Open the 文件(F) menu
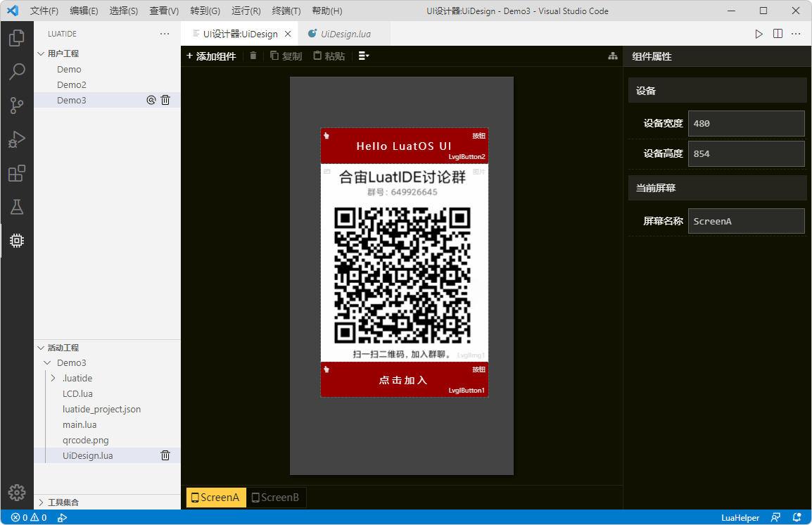The width and height of the screenshot is (812, 525). [44, 11]
